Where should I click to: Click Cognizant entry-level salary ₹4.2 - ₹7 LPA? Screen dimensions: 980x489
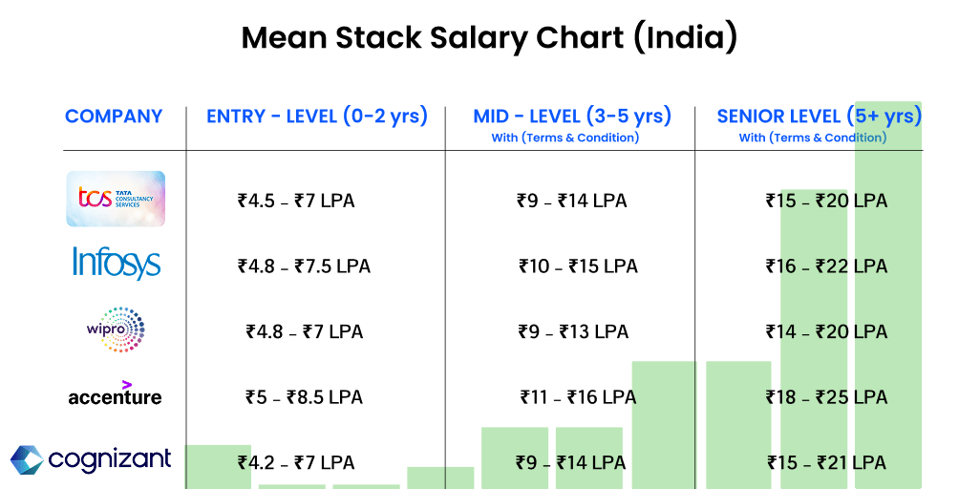coord(296,463)
